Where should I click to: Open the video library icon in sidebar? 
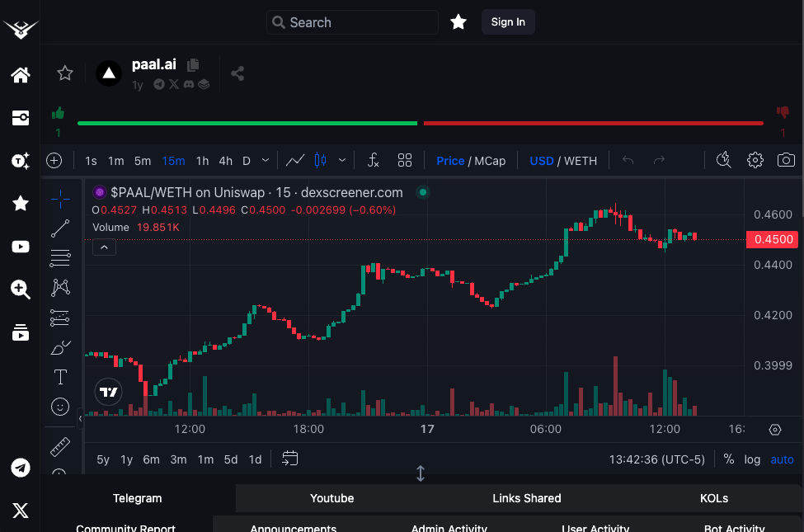(21, 332)
